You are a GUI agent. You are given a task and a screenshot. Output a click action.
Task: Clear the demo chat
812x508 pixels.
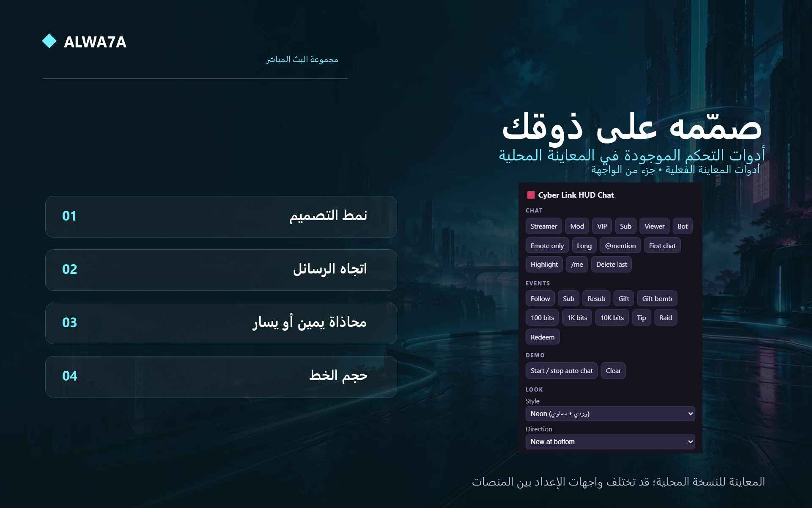(x=613, y=370)
